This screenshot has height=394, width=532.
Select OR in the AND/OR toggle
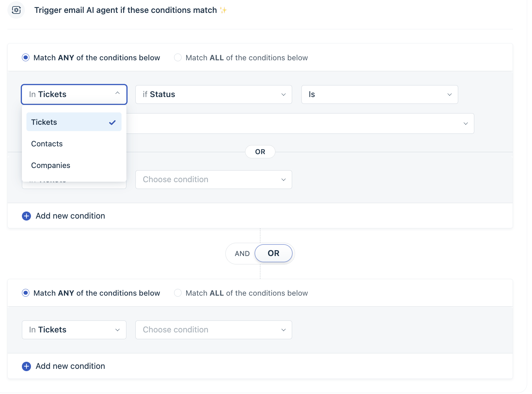[273, 253]
